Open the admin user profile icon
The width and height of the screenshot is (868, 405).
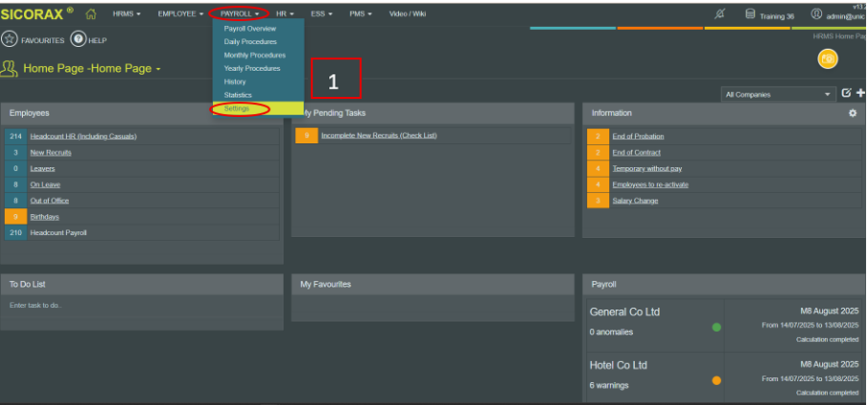(816, 14)
